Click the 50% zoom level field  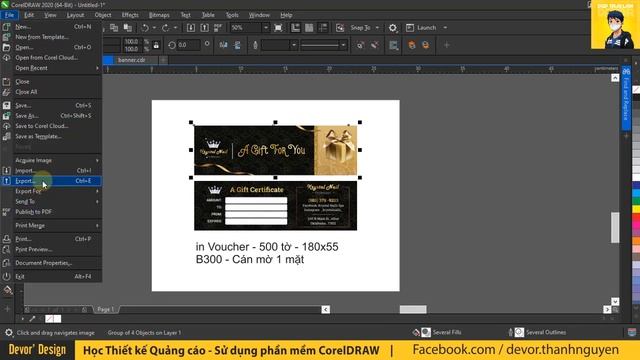(x=245, y=28)
